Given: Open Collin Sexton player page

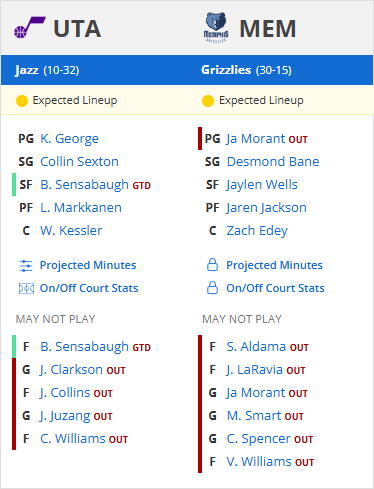Looking at the screenshot, I should point(79,162).
